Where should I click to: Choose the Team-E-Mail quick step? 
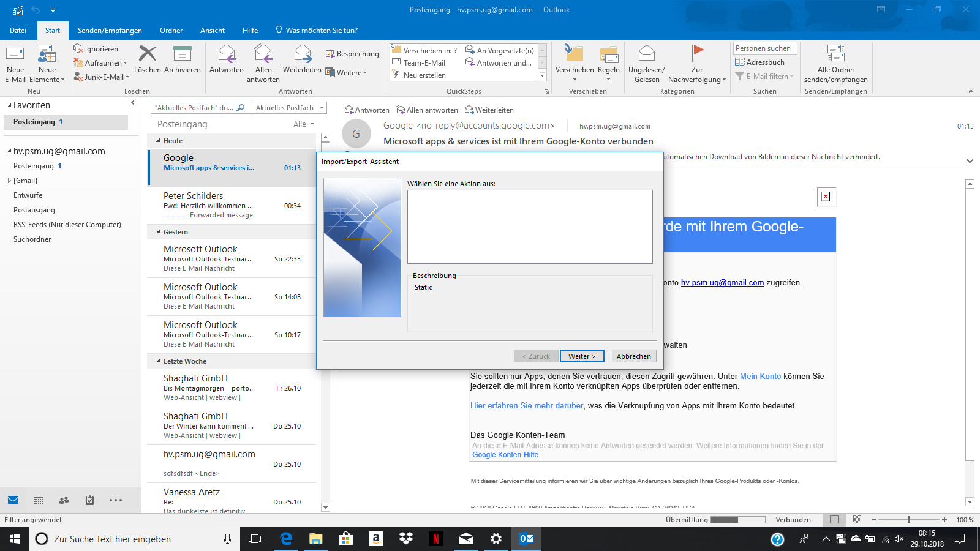(x=419, y=63)
